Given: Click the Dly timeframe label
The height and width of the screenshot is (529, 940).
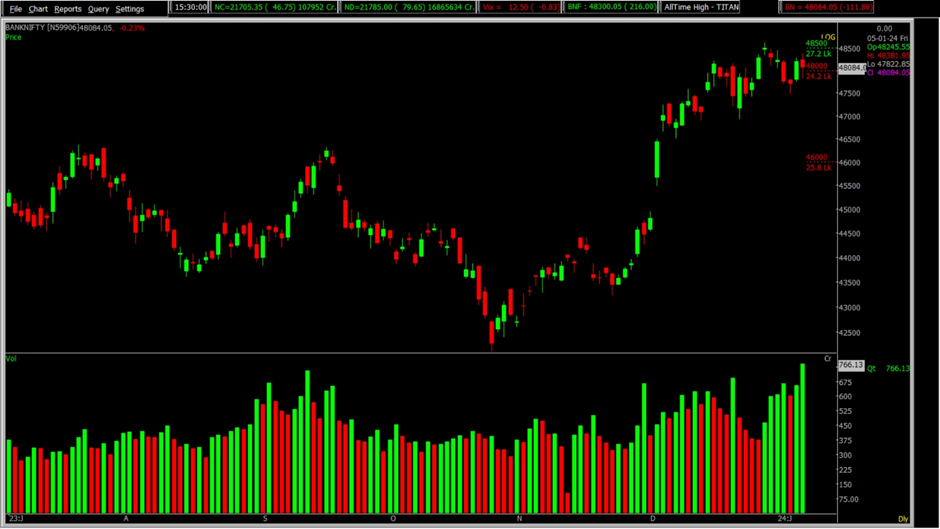Looking at the screenshot, I should pyautogui.click(x=903, y=519).
